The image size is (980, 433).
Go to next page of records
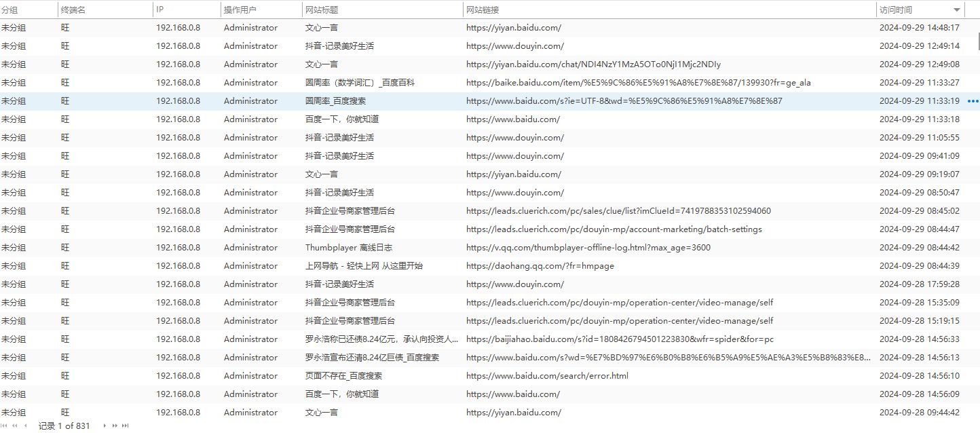pos(115,426)
